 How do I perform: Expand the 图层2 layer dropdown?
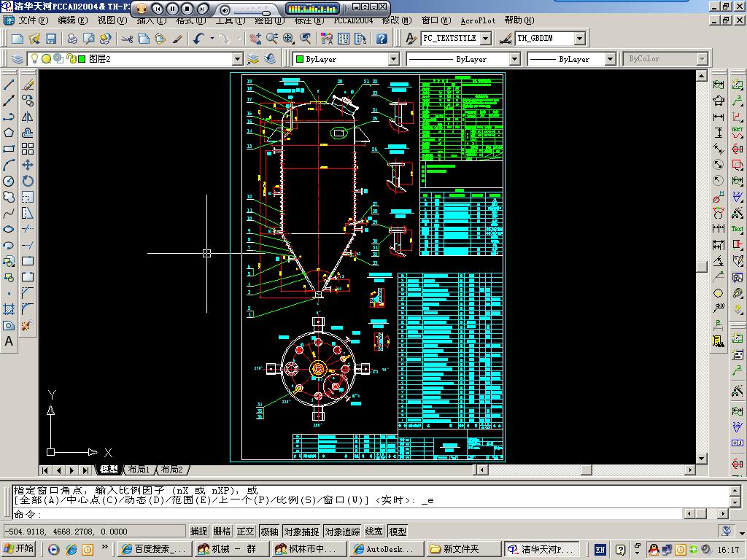point(237,59)
